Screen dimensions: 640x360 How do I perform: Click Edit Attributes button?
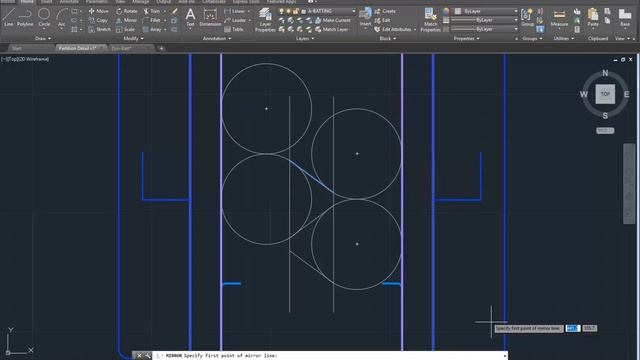tap(393, 29)
